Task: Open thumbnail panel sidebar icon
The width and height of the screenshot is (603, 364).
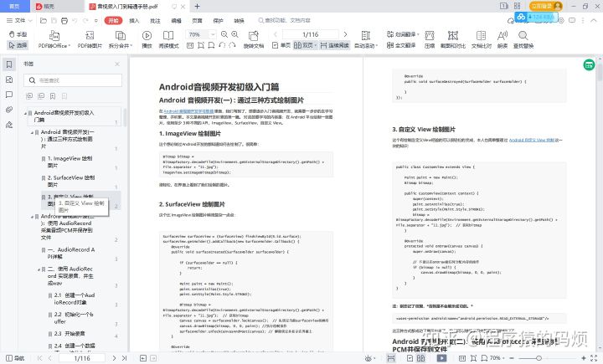Action: coord(9,79)
